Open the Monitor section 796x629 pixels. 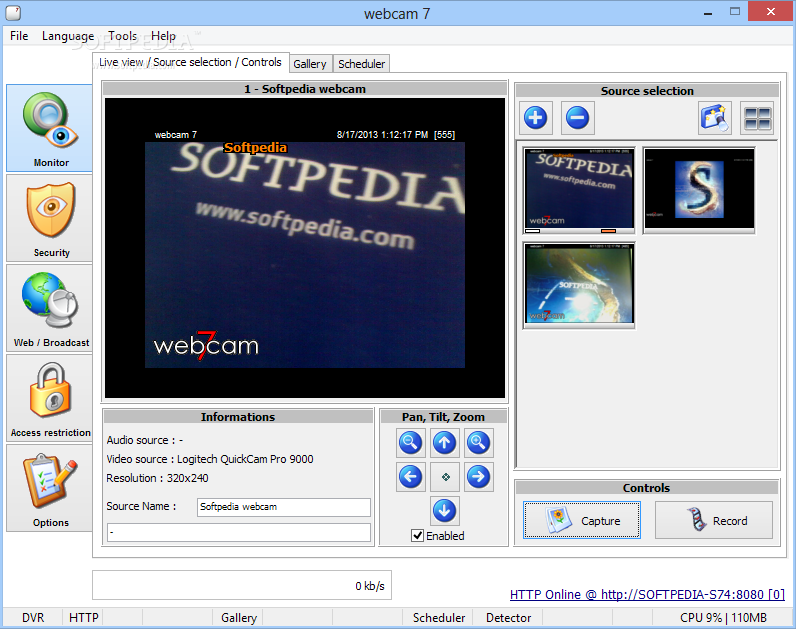click(x=49, y=128)
